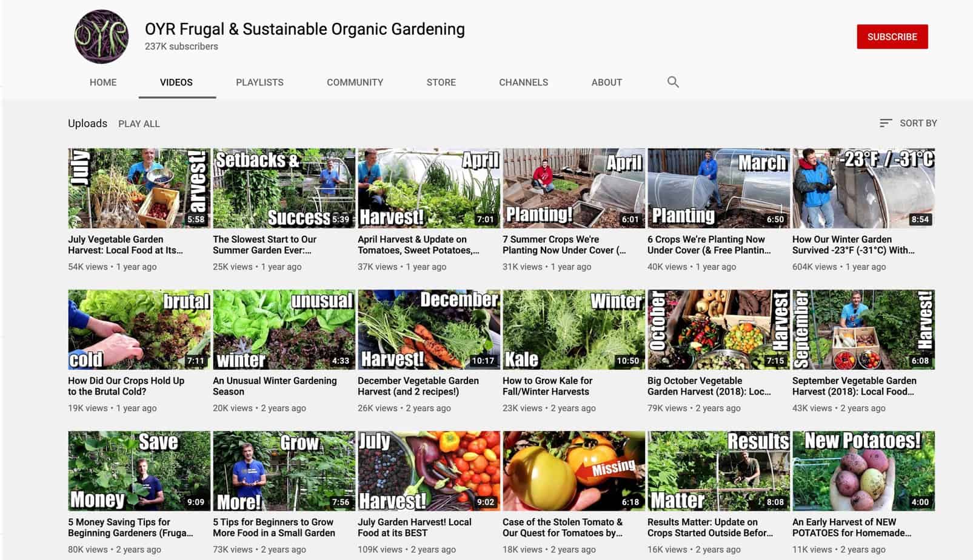Open the Community tab
The image size is (973, 560).
355,82
